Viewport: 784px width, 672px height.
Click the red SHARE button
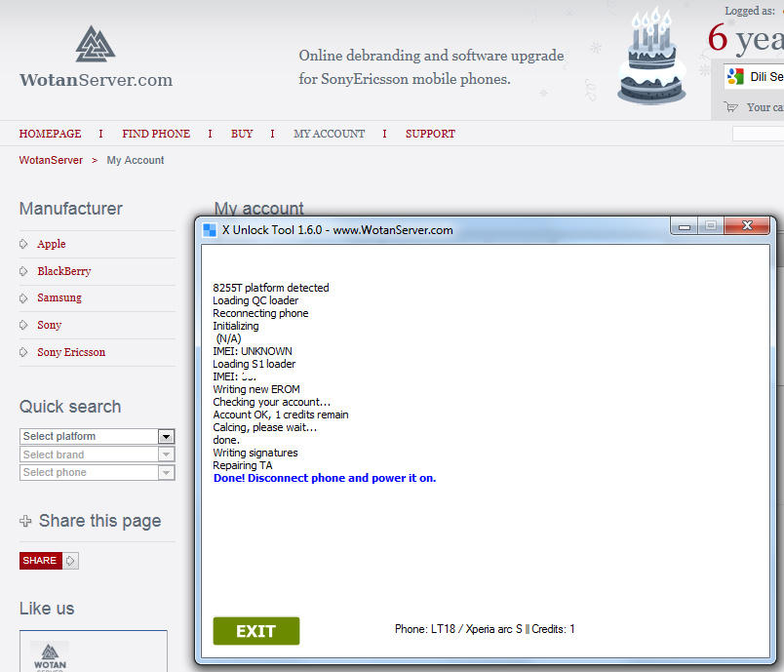tap(41, 561)
